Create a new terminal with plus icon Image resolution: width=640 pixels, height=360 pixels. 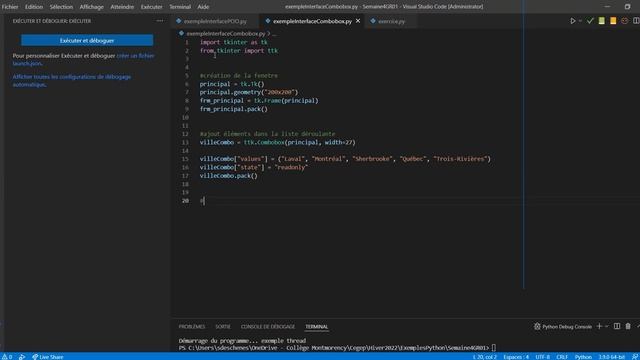coord(599,326)
